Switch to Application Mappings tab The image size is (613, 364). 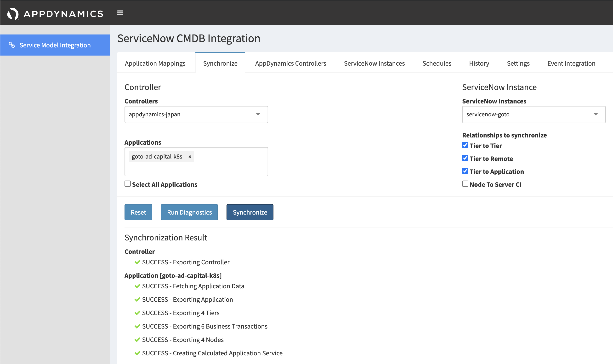click(155, 63)
